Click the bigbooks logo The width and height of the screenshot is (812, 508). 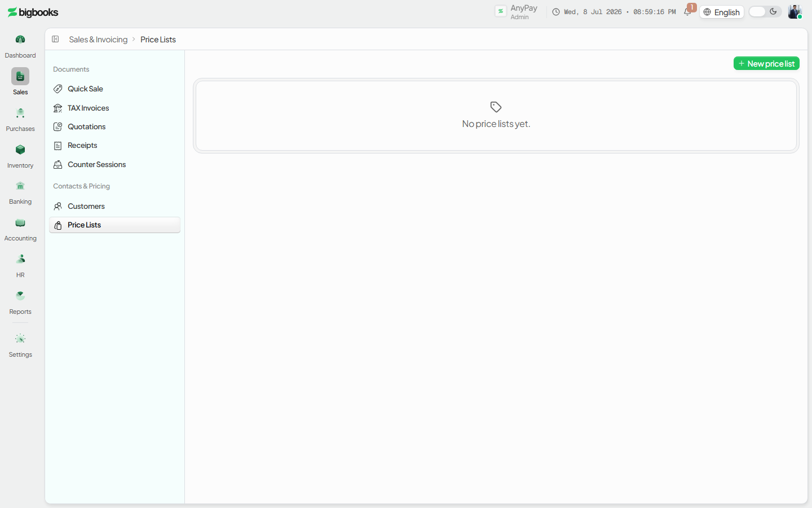click(33, 12)
